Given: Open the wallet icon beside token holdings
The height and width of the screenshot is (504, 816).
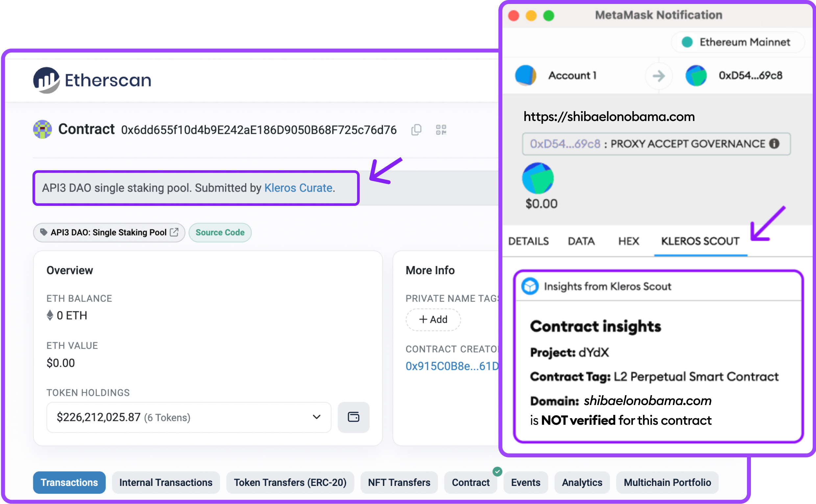Looking at the screenshot, I should (x=353, y=417).
